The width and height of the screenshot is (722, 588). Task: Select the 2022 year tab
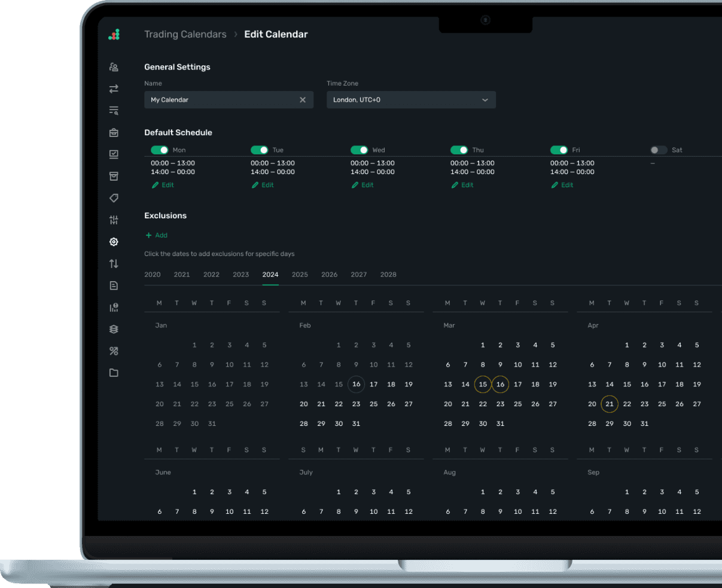pos(211,275)
